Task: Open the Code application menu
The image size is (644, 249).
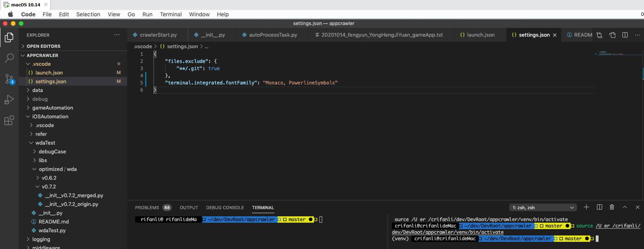Action: pos(28,14)
